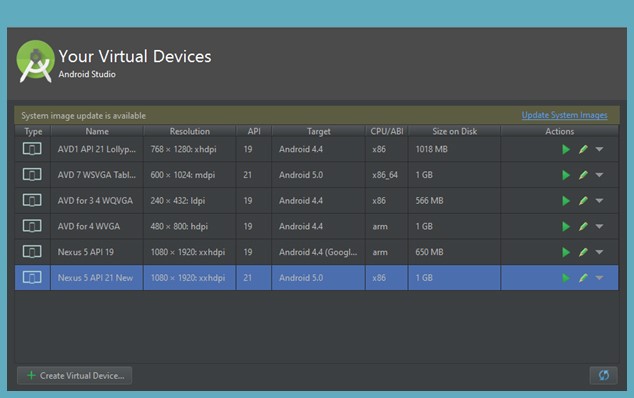Image resolution: width=634 pixels, height=398 pixels.
Task: Launch the Nexus 5 API 21 New emulator
Action: click(566, 278)
